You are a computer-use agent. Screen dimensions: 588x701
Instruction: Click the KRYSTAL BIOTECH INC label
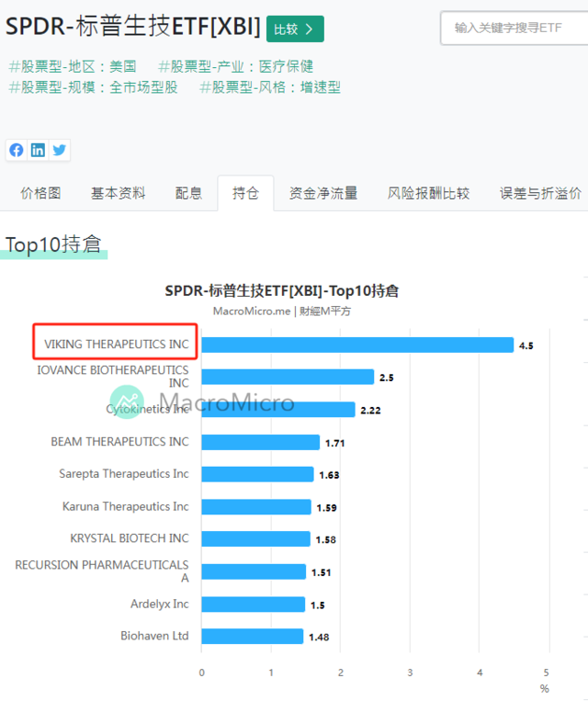(x=130, y=538)
